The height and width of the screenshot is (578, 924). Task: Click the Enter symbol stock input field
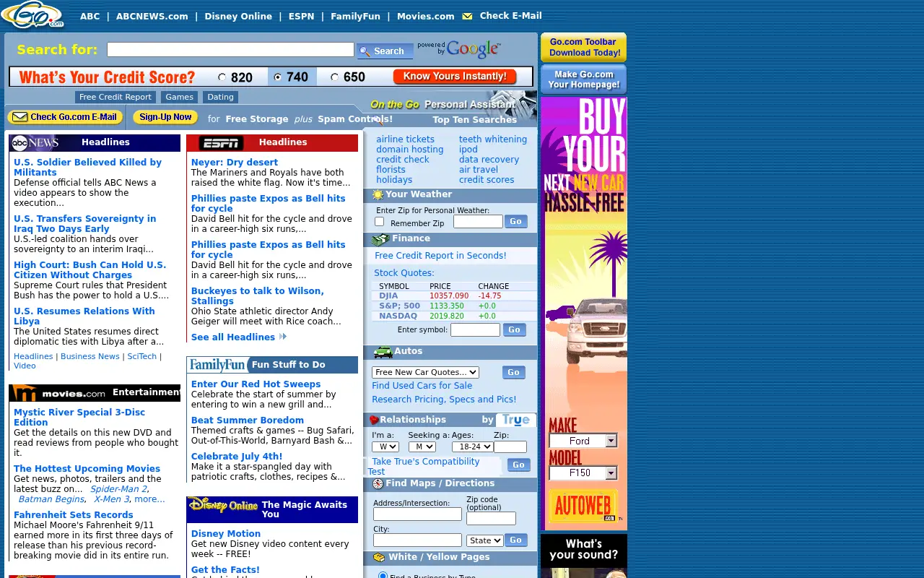475,330
